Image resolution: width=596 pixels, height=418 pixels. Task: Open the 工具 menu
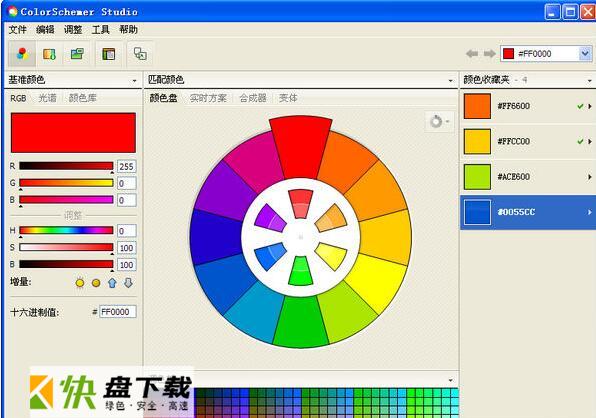coord(101,30)
